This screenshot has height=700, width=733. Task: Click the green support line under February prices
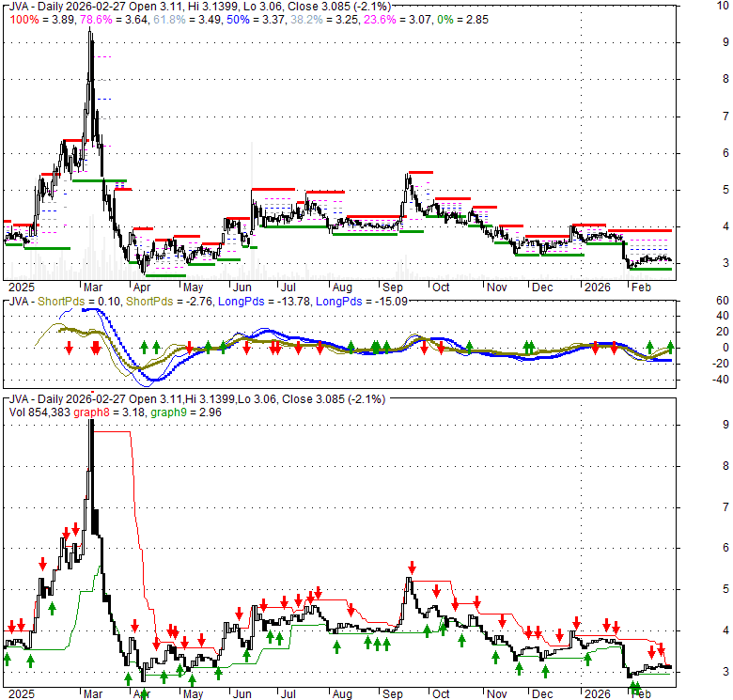point(650,269)
